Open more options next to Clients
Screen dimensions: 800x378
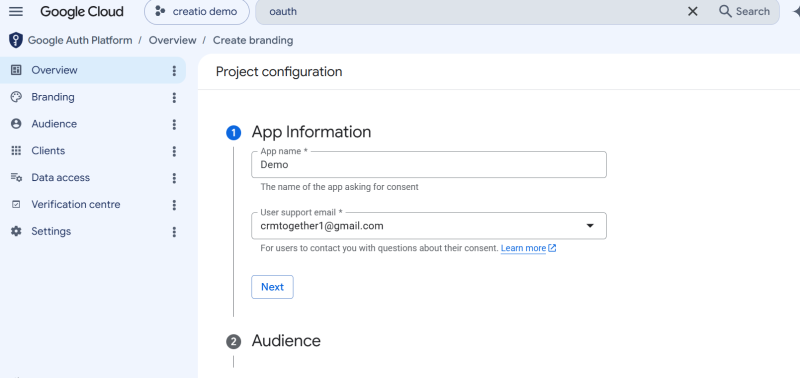coord(174,152)
